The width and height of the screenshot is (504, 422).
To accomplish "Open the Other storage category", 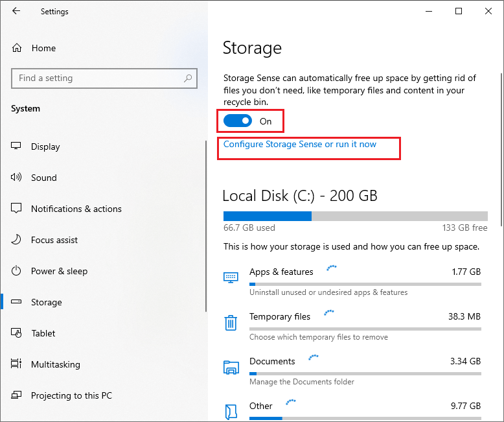I will tap(261, 406).
